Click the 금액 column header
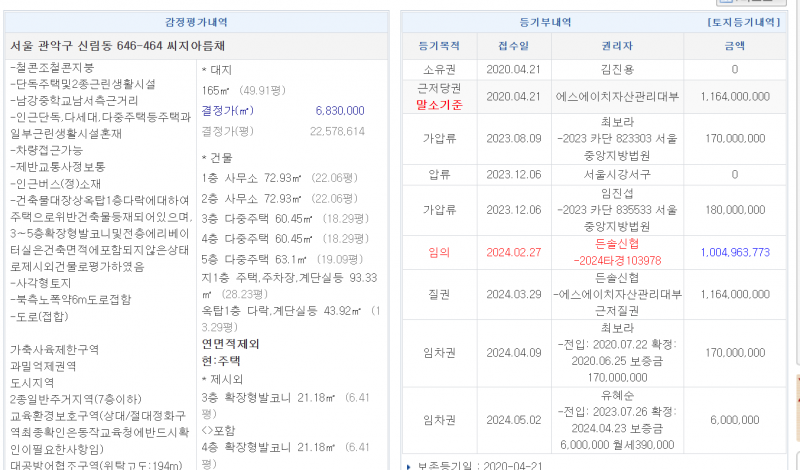Viewport: 800px width, 470px height. pos(734,45)
